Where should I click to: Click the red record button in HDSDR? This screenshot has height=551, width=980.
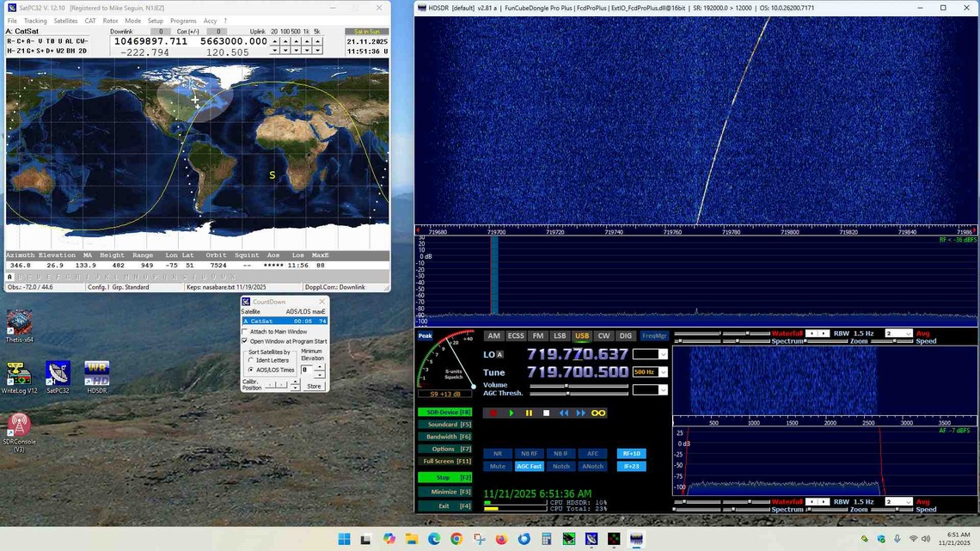click(x=493, y=413)
